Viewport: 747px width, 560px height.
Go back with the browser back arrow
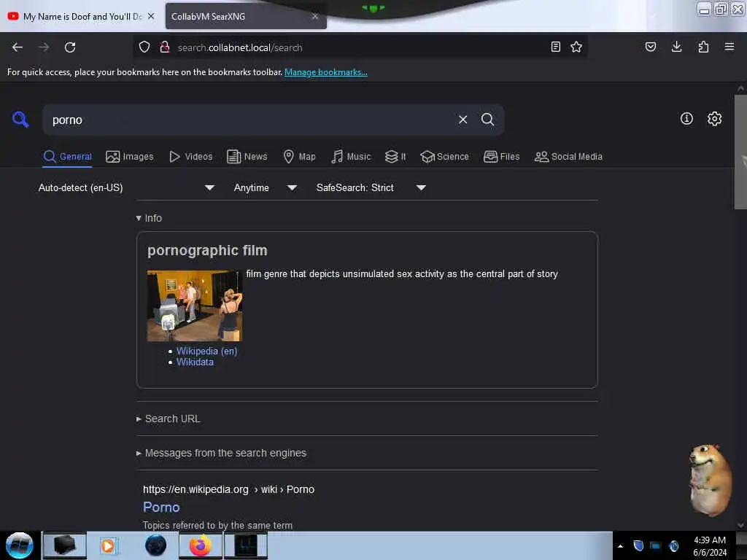coord(18,47)
